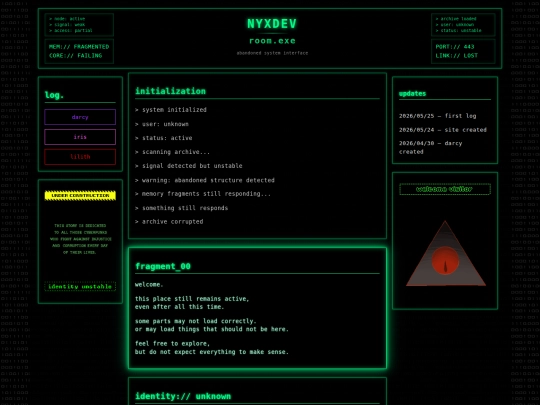Click the 'node: active' header line

coord(67,19)
